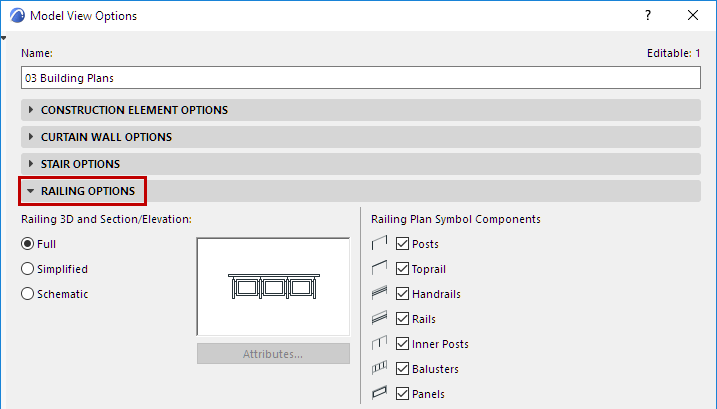This screenshot has height=409, width=717.
Task: Click the Handrails symbol icon
Action: click(378, 294)
